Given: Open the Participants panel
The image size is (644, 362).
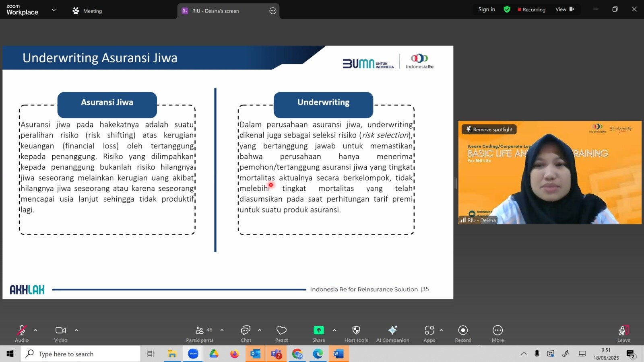Looking at the screenshot, I should point(200,334).
